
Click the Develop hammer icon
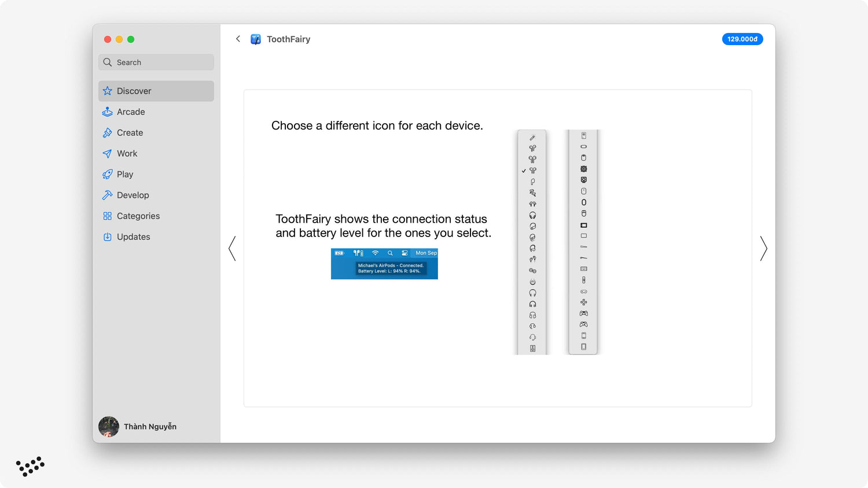(108, 195)
